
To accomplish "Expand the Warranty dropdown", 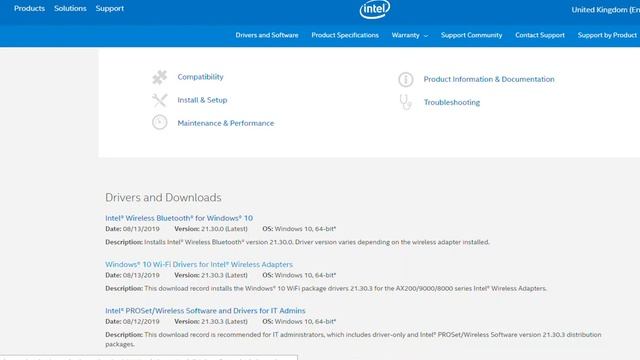I will (410, 36).
